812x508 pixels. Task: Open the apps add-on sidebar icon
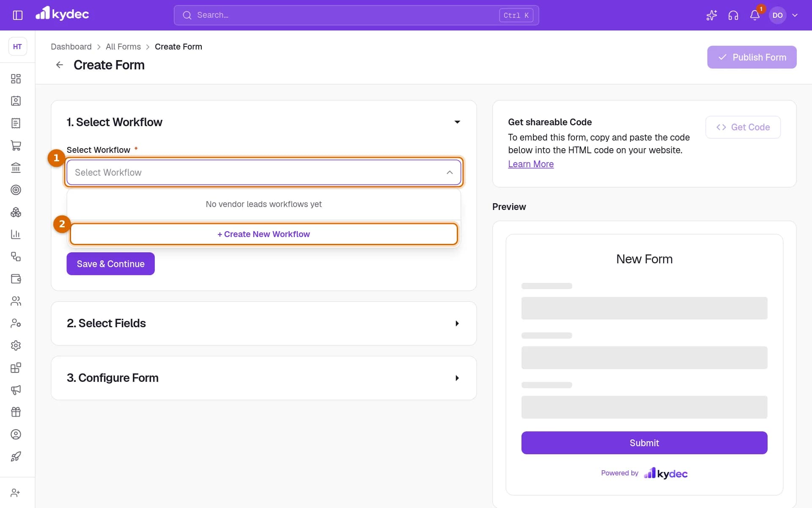16,367
